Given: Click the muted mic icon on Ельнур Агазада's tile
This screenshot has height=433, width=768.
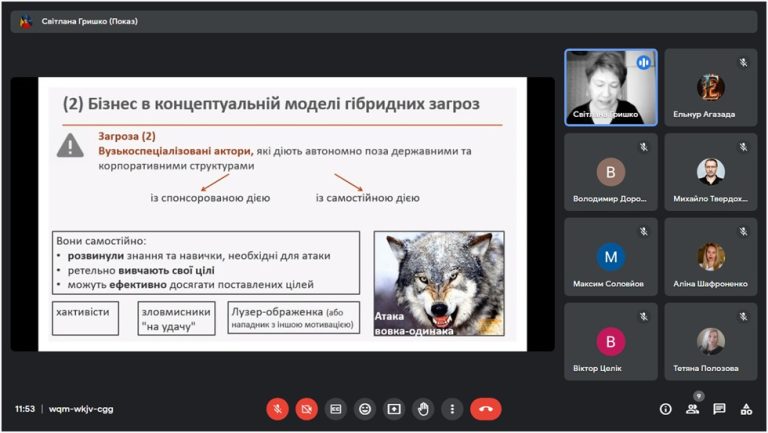Looking at the screenshot, I should pos(744,62).
